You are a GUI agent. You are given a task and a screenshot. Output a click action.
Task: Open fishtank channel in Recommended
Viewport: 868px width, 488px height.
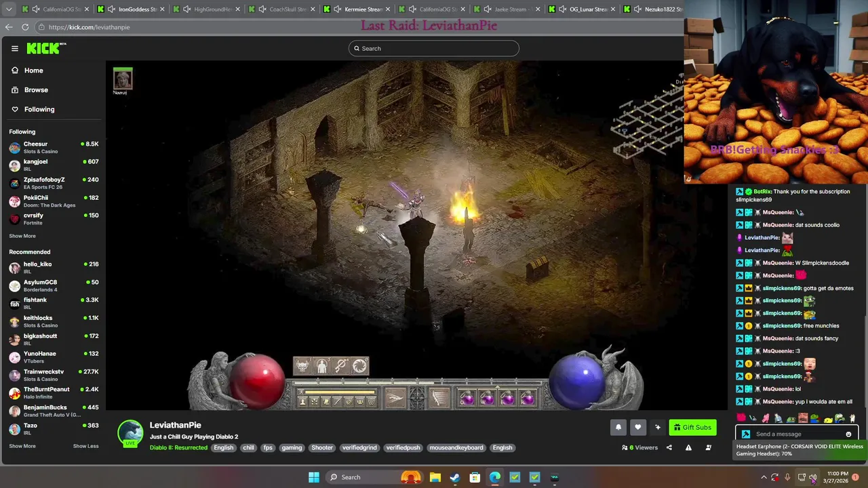pos(54,303)
